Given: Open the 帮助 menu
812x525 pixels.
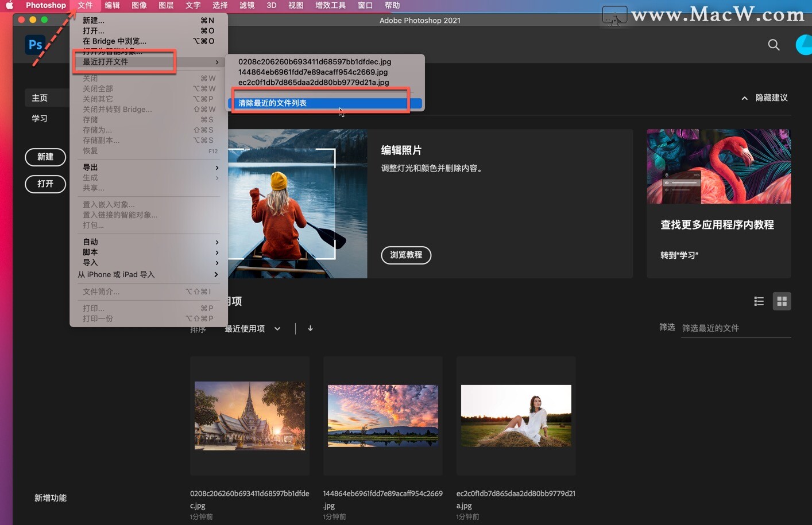Looking at the screenshot, I should 392,5.
